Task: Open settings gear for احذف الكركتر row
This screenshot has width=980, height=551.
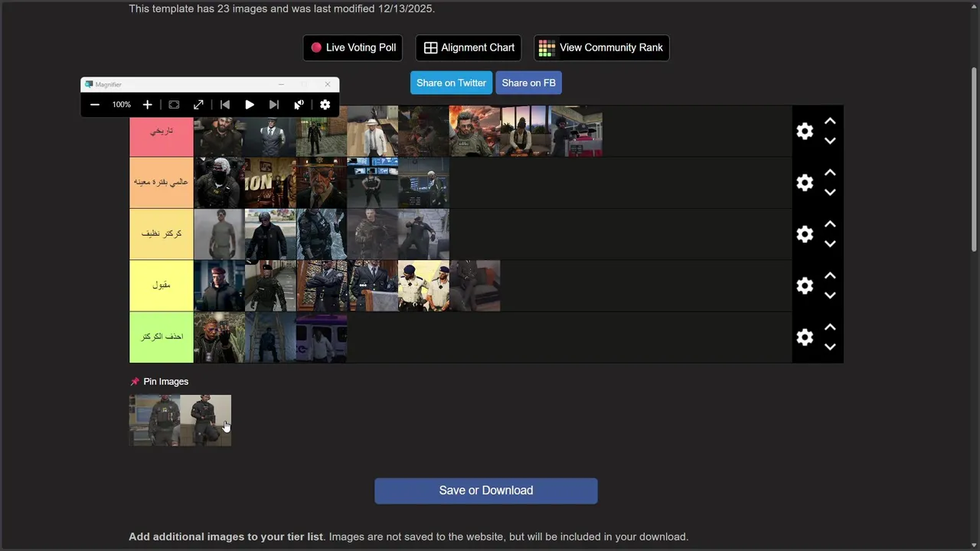Action: pyautogui.click(x=805, y=337)
